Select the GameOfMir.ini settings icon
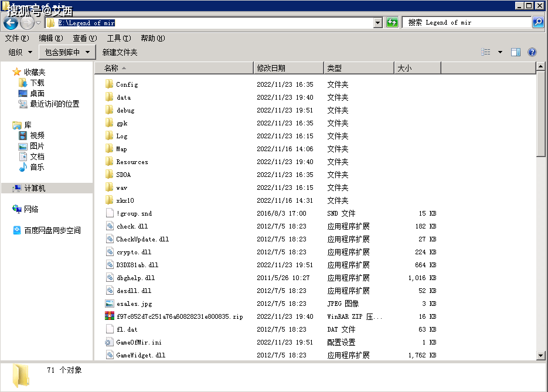548x392 pixels. (x=110, y=342)
